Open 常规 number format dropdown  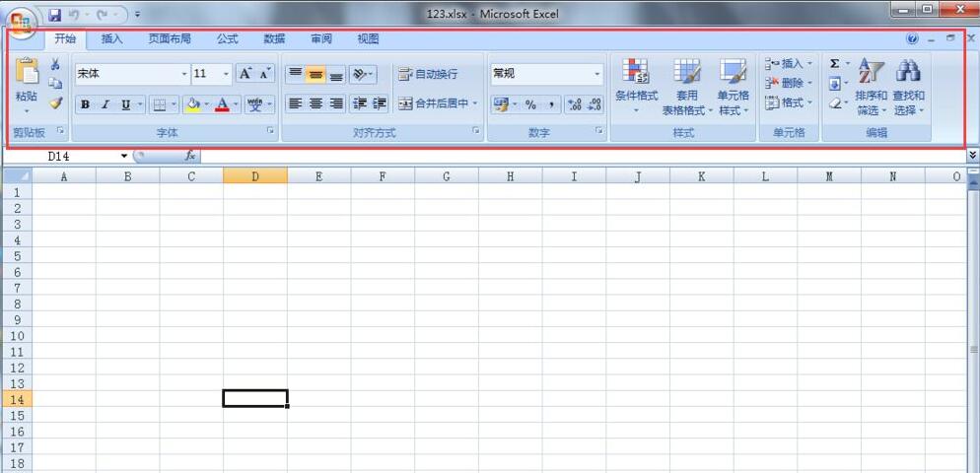pos(596,74)
